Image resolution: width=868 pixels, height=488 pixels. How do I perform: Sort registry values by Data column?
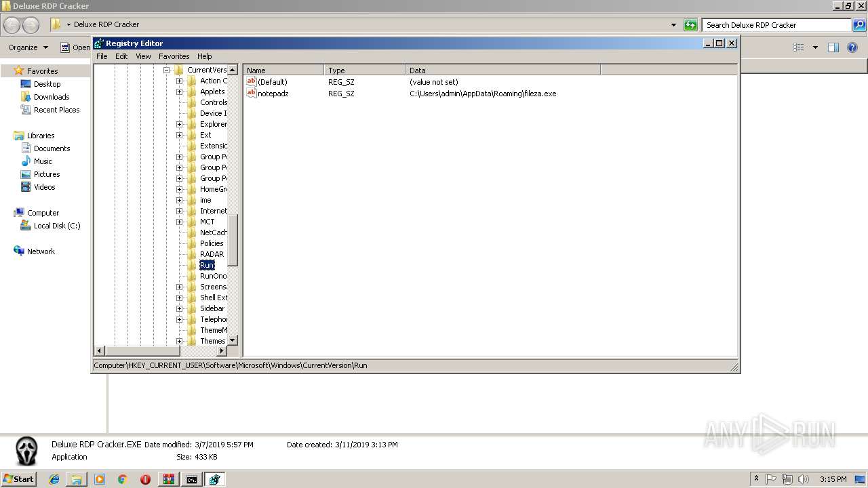503,70
